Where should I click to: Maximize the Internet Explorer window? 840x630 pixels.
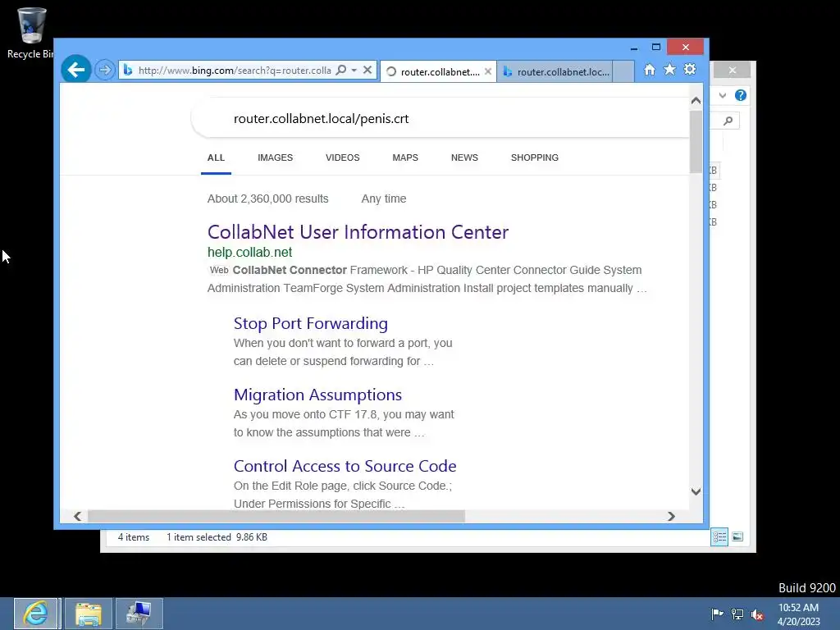click(x=655, y=48)
